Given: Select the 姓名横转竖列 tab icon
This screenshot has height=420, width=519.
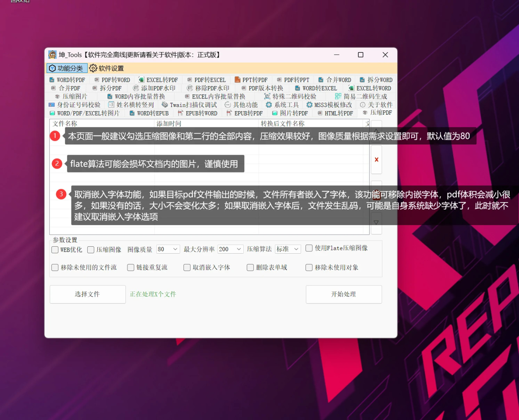Looking at the screenshot, I should point(111,105).
